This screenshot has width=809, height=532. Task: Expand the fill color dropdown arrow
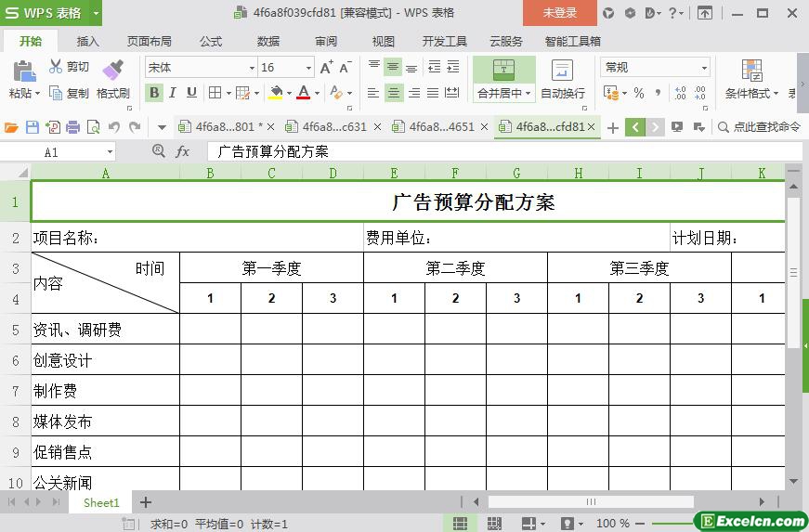click(289, 93)
